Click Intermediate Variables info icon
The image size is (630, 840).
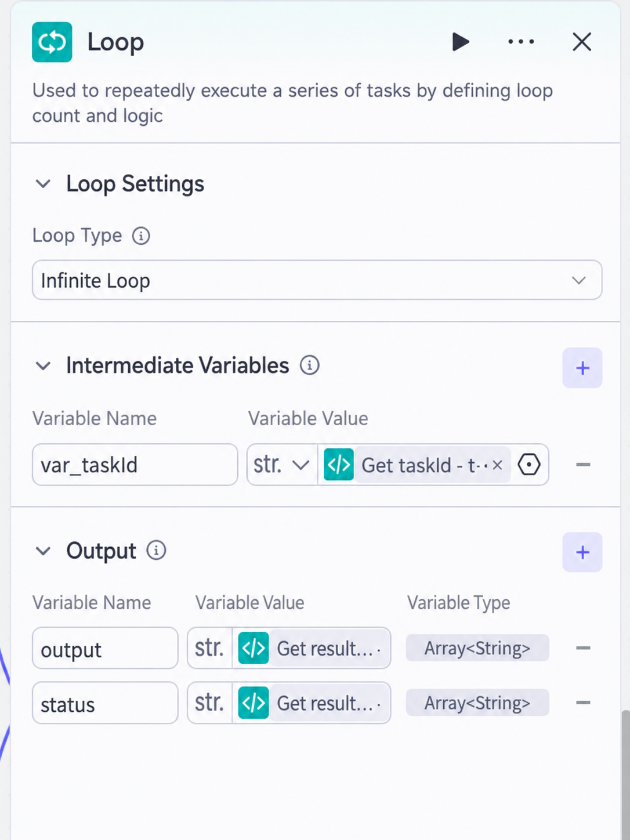pos(310,365)
